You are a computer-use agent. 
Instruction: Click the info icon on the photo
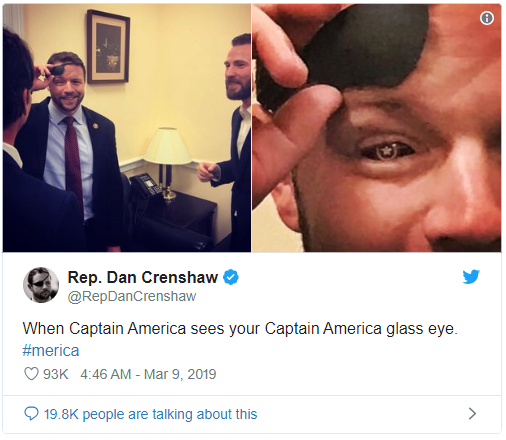[487, 18]
